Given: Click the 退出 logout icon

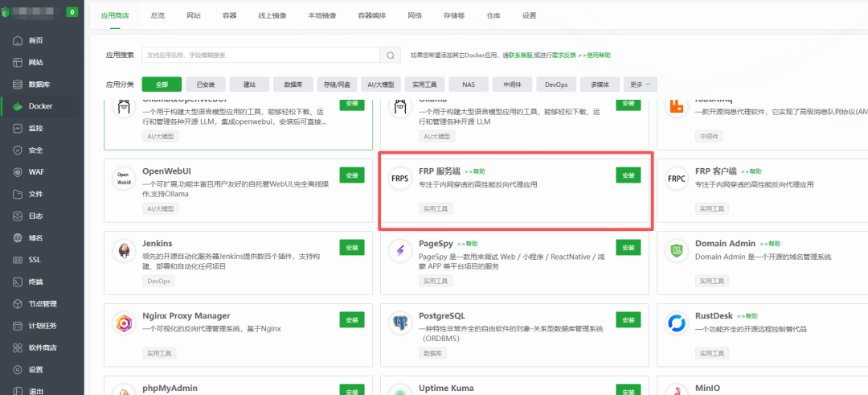Looking at the screenshot, I should point(17,391).
